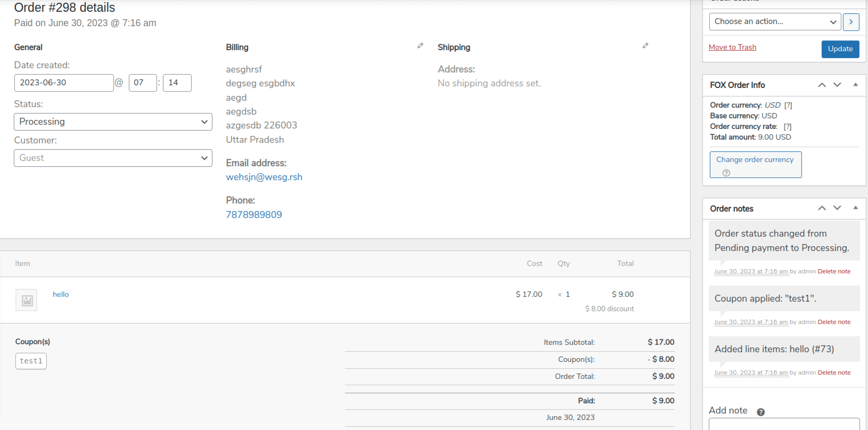Click Move to Trash link
The height and width of the screenshot is (430, 868).
[732, 47]
